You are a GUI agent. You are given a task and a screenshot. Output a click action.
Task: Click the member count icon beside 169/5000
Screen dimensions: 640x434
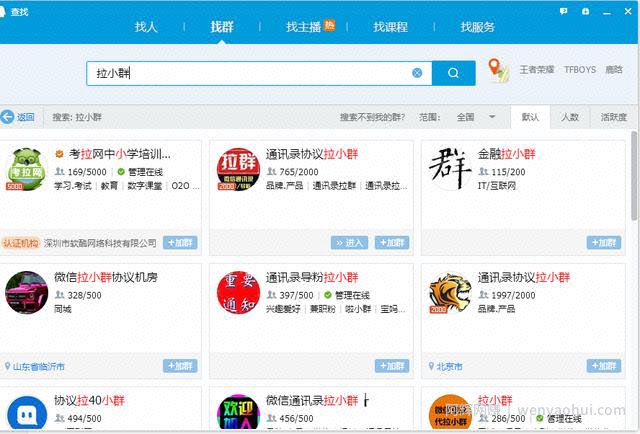[60, 171]
